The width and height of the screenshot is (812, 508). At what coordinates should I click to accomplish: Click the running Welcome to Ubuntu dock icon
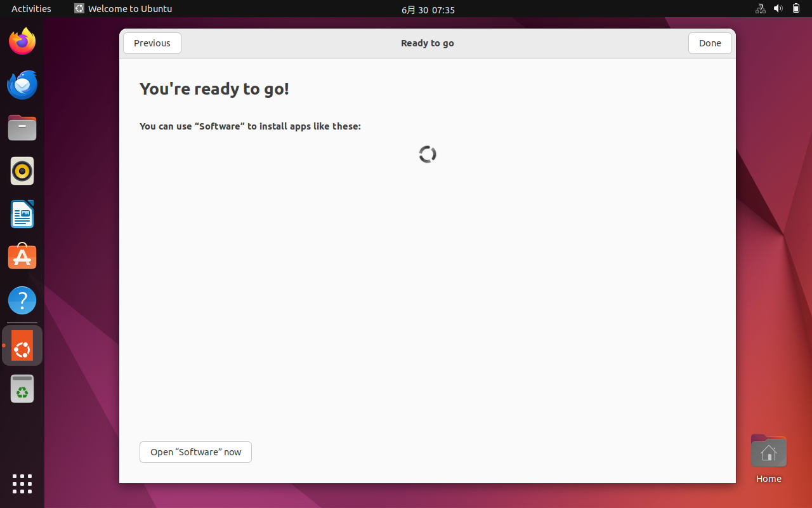22,345
